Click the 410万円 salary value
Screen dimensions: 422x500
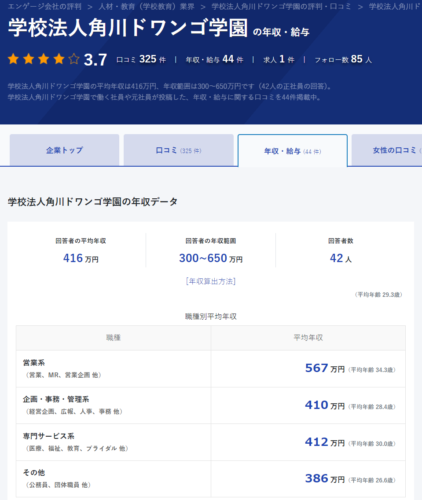click(325, 405)
